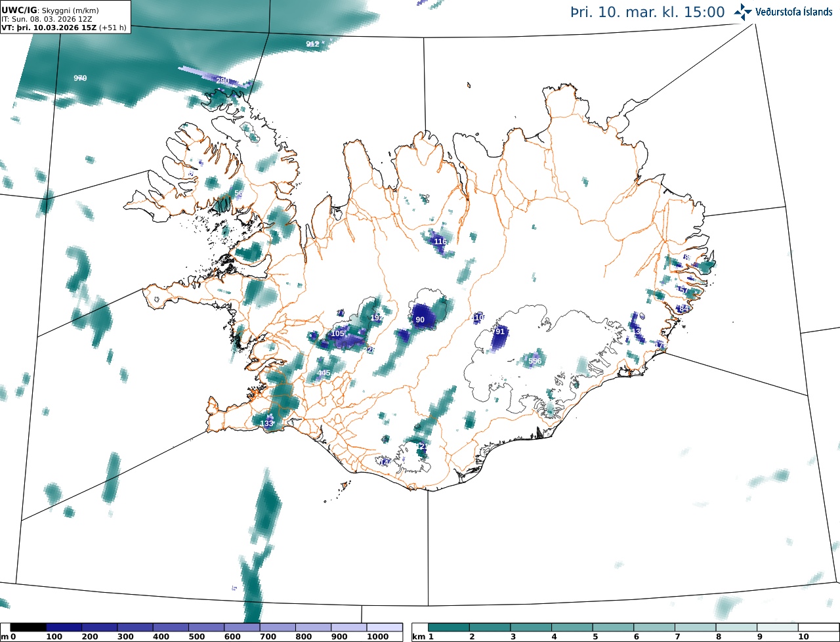Click the 500–600 m legend swatch
The image size is (840, 642).
point(207,628)
